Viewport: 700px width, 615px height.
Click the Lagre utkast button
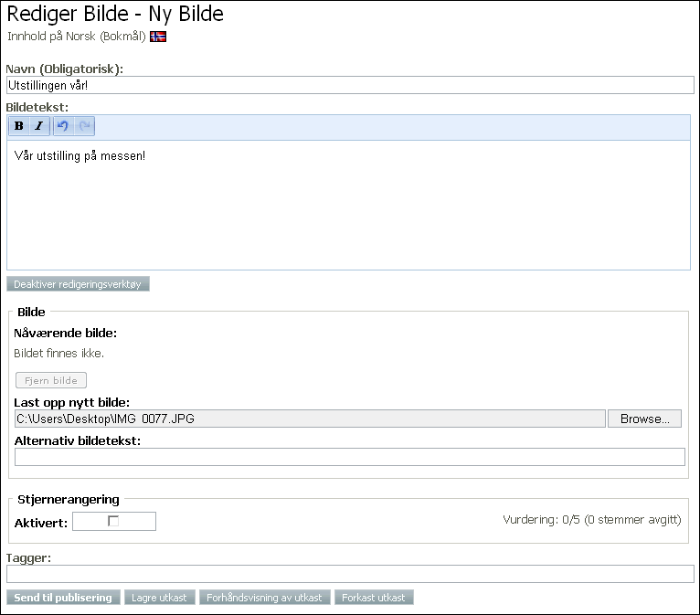159,598
